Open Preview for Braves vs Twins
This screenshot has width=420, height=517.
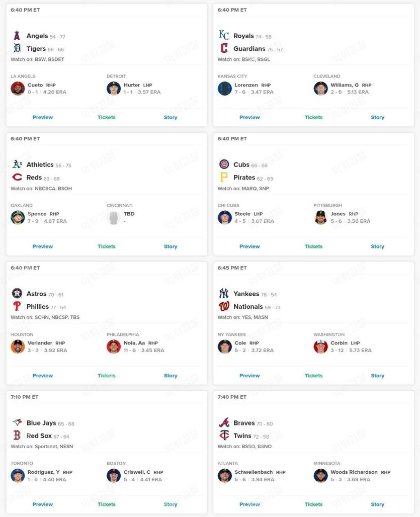249,504
